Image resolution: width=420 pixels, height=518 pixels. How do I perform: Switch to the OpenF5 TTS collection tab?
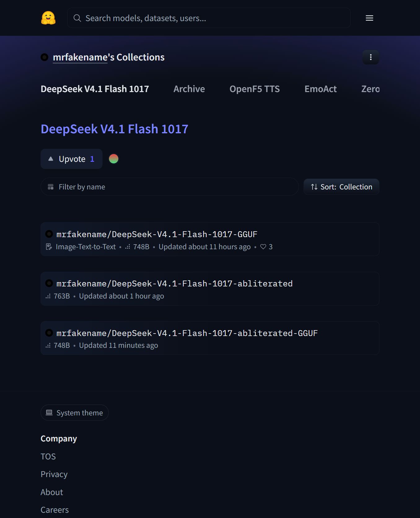coord(255,89)
